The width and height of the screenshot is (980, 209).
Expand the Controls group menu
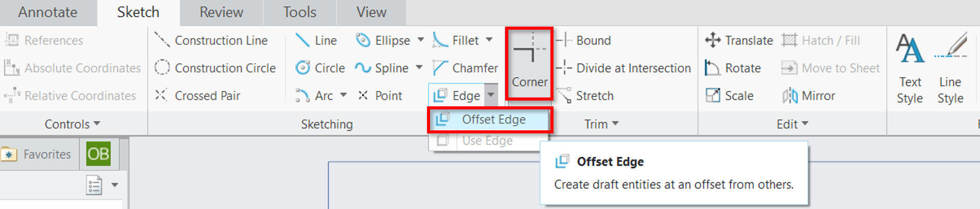pos(72,124)
